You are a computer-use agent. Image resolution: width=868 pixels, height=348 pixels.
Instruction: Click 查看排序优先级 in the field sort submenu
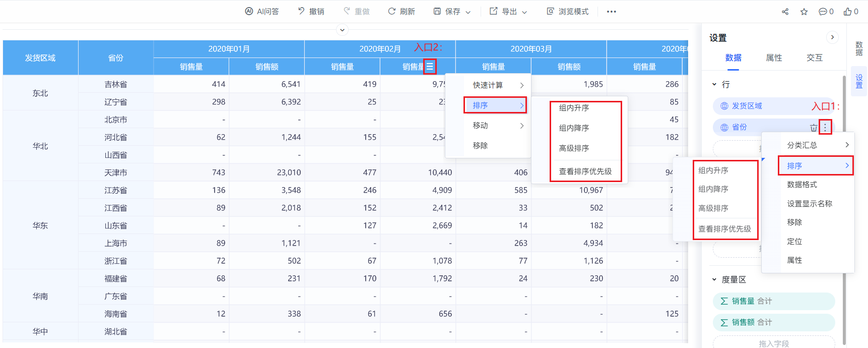725,229
